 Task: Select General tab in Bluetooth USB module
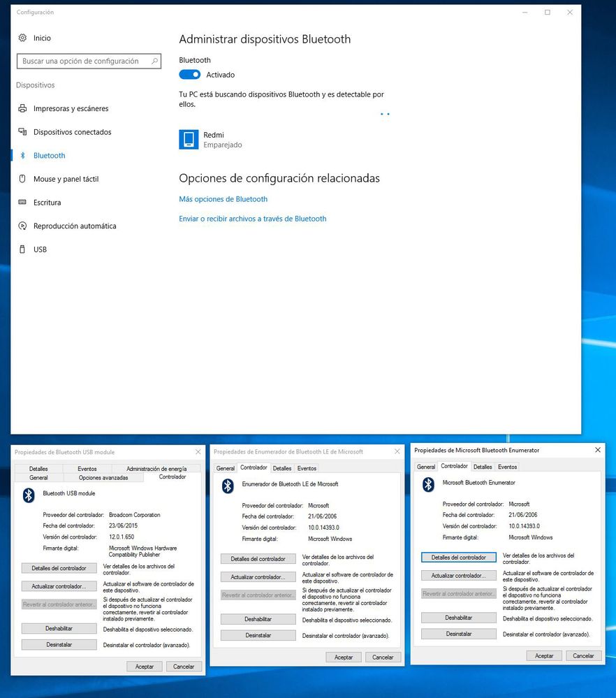click(x=38, y=478)
